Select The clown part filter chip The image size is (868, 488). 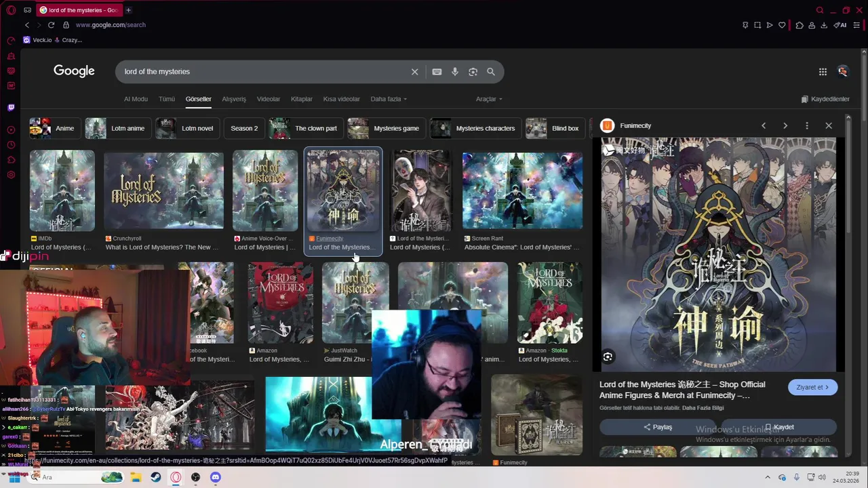304,128
